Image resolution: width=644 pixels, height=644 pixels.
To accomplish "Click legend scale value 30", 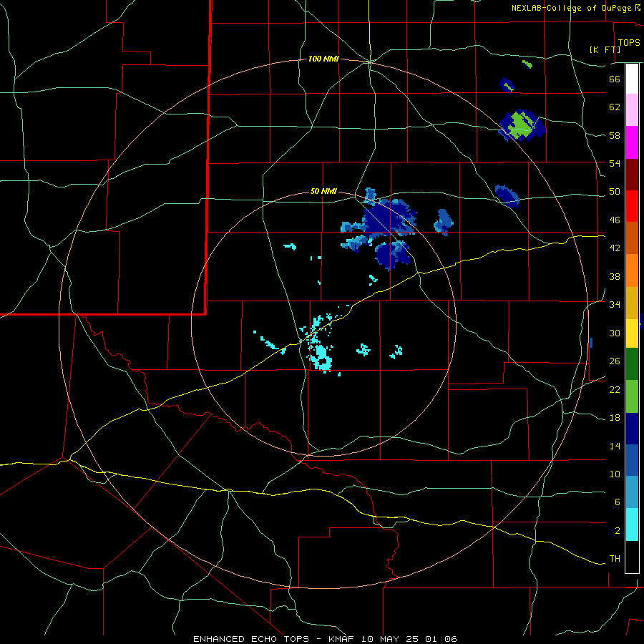I will [x=615, y=333].
